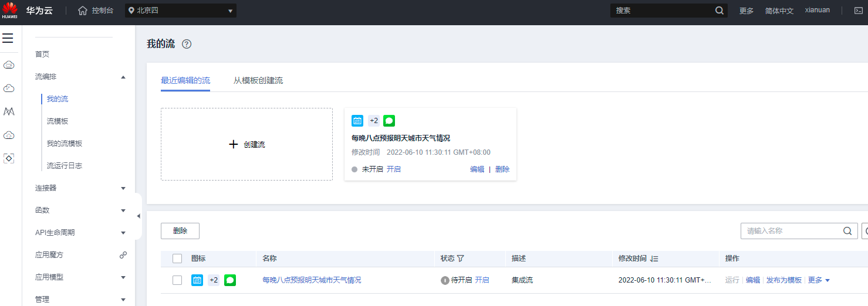Image resolution: width=868 pixels, height=306 pixels.
Task: Switch to 从模板创建流 tab
Action: pyautogui.click(x=258, y=80)
